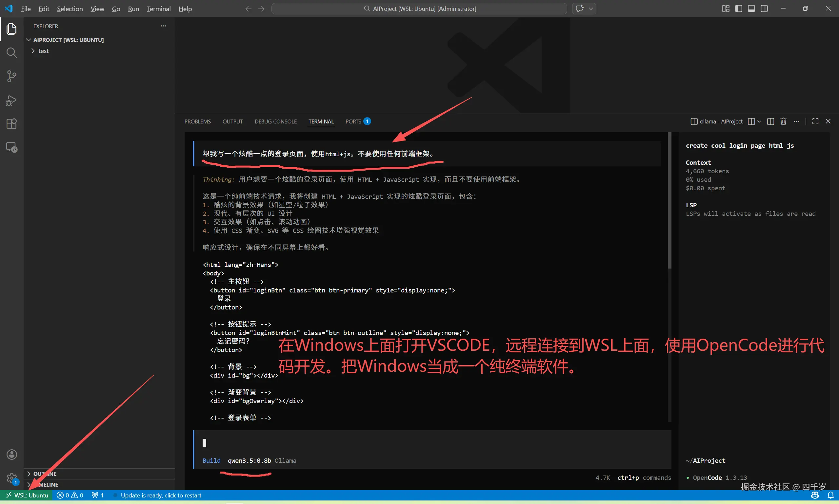Kill the terminal with the trash icon
This screenshot has width=839, height=504.
click(x=783, y=121)
